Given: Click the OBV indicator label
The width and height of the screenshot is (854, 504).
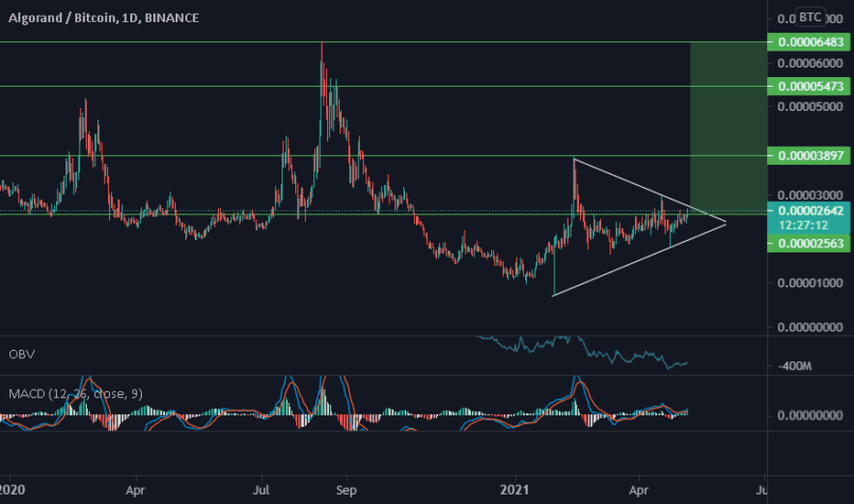Looking at the screenshot, I should pyautogui.click(x=22, y=354).
